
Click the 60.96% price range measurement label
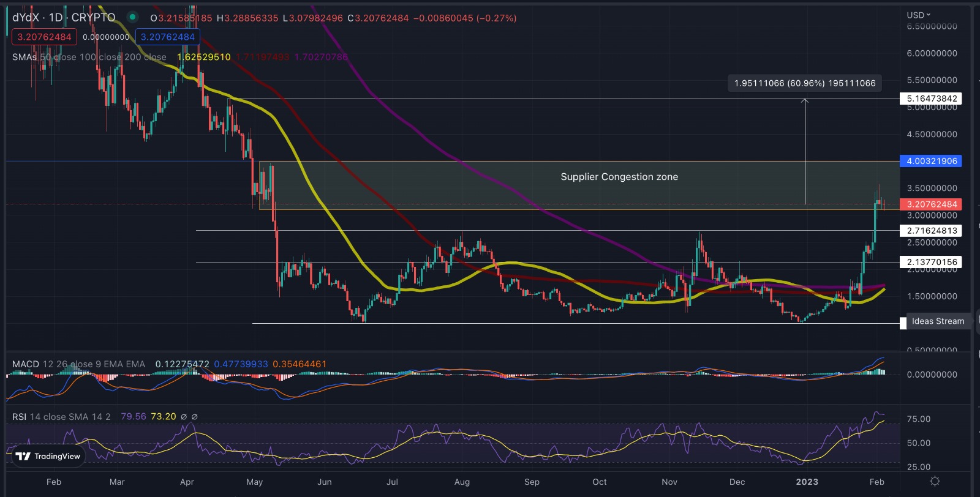coord(805,83)
